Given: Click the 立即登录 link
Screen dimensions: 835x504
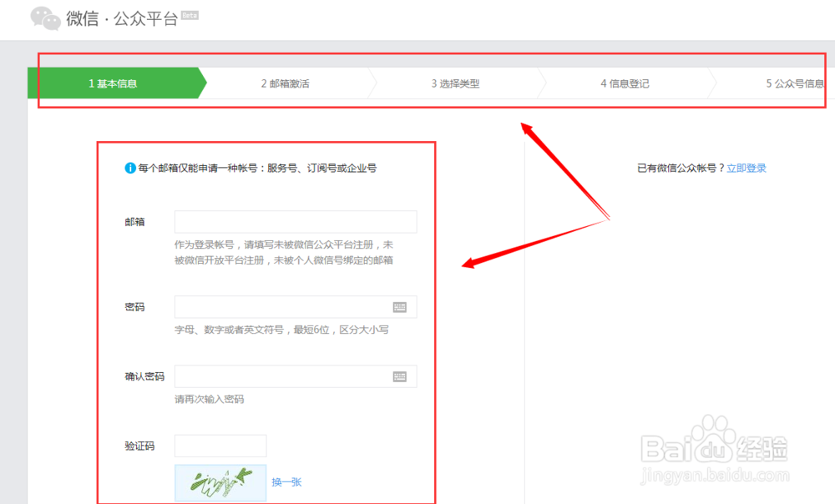Looking at the screenshot, I should click(746, 169).
